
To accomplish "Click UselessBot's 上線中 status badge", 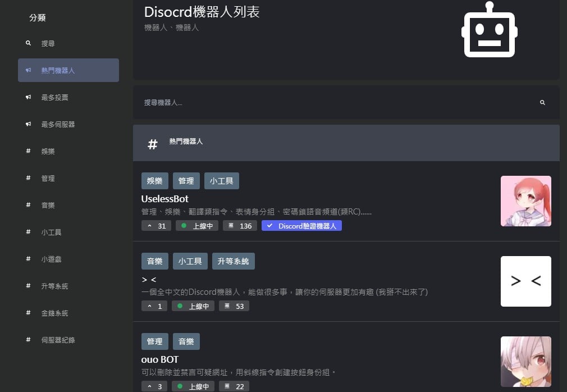I will point(197,226).
